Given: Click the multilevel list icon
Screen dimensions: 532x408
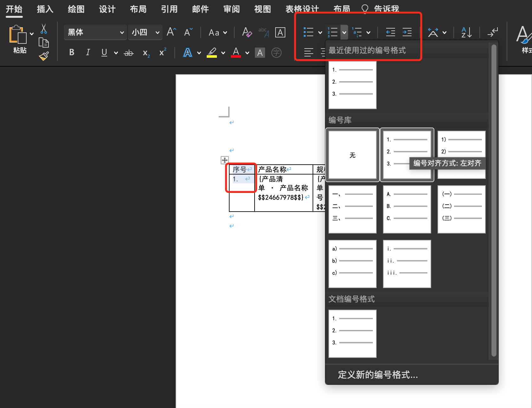Looking at the screenshot, I should pos(357,32).
